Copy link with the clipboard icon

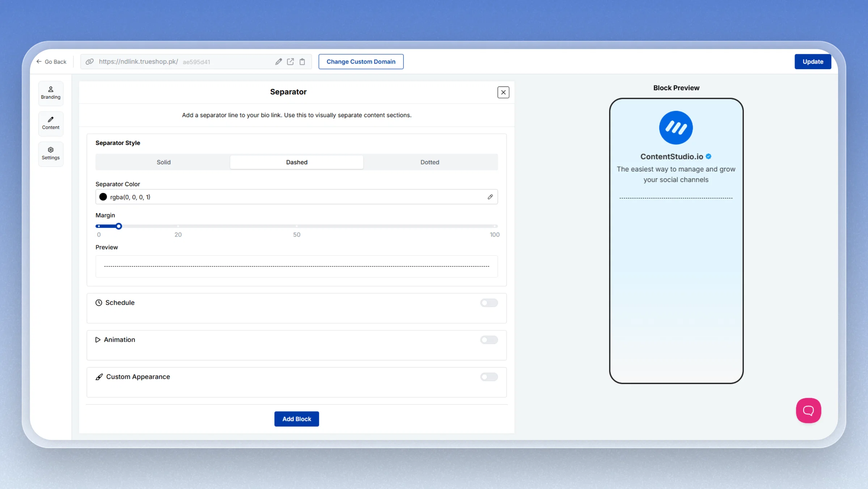(302, 62)
